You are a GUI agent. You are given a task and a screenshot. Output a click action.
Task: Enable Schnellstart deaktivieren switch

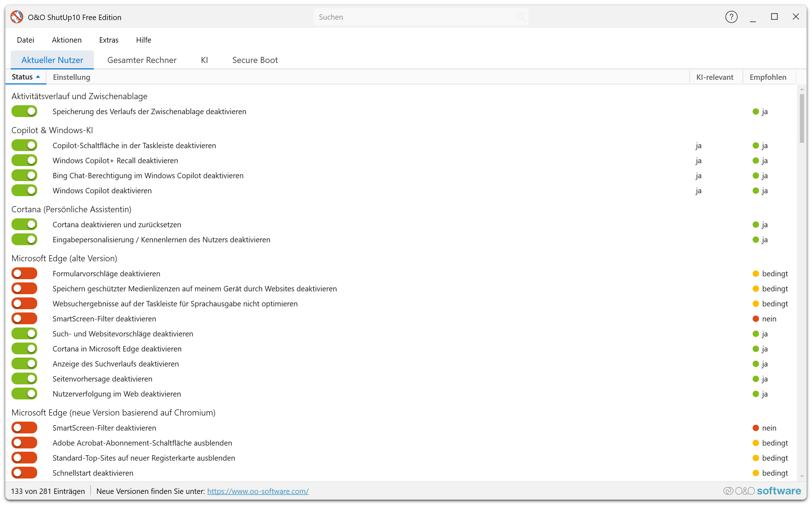click(x=24, y=473)
